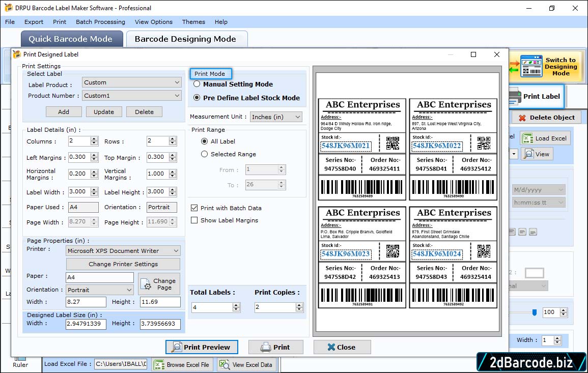The width and height of the screenshot is (588, 373).
Task: Click the Print Preview button
Action: coord(202,347)
